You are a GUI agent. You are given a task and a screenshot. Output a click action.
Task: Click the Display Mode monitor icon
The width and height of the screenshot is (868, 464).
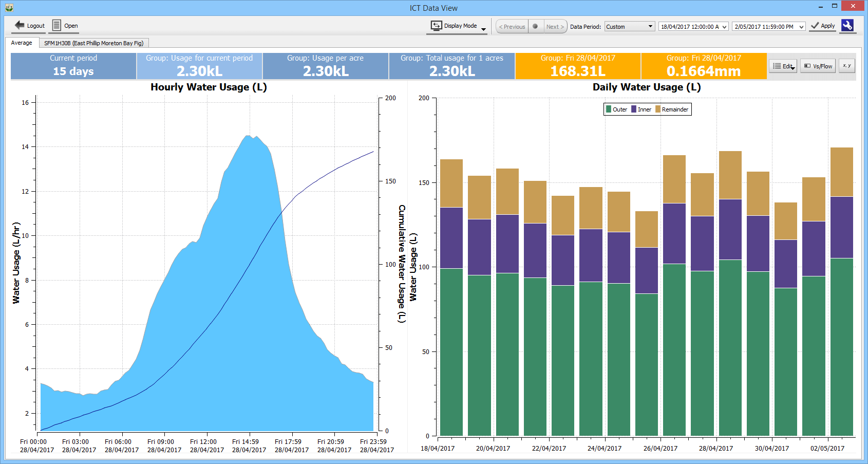click(x=436, y=26)
